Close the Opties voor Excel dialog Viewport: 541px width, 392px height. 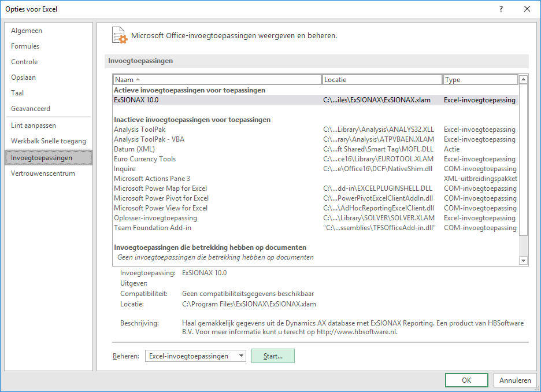click(x=527, y=9)
